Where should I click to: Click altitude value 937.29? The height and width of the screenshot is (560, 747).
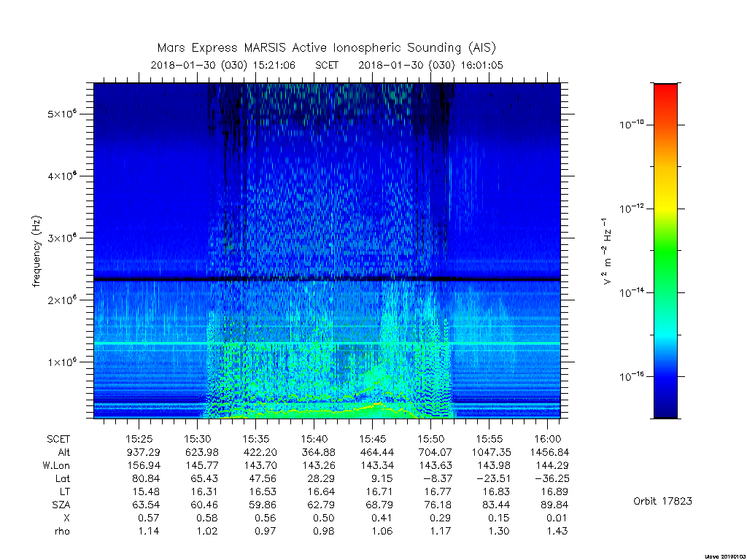point(144,452)
